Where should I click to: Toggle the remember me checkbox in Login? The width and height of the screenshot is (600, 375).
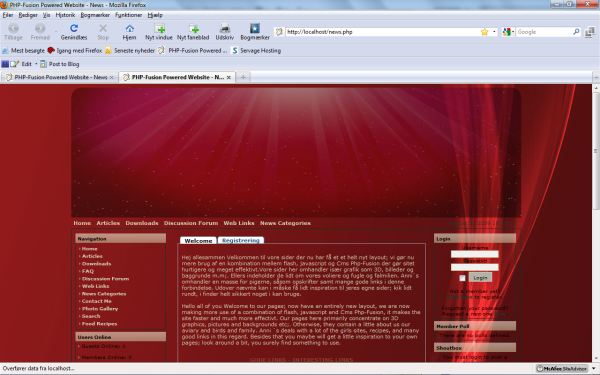coord(462,278)
